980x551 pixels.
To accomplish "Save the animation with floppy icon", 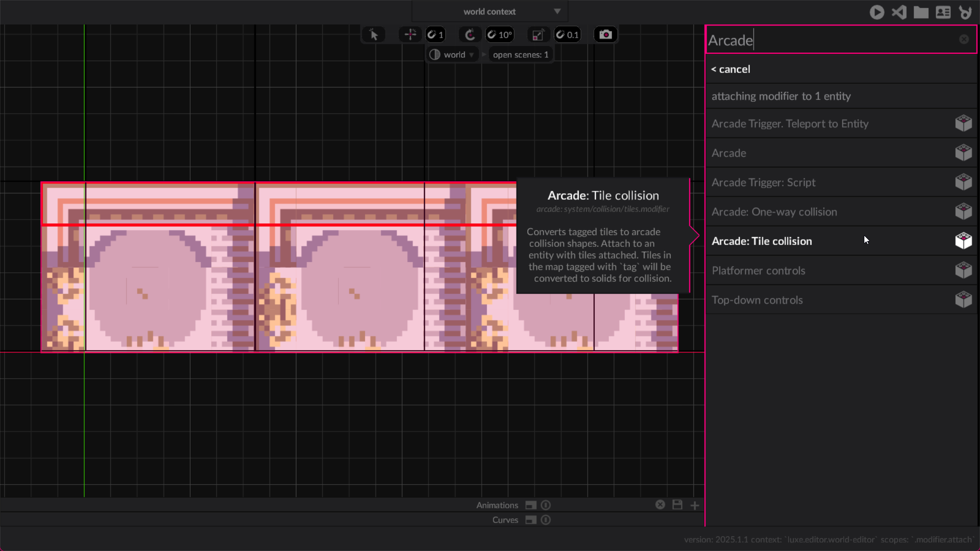I will [677, 504].
